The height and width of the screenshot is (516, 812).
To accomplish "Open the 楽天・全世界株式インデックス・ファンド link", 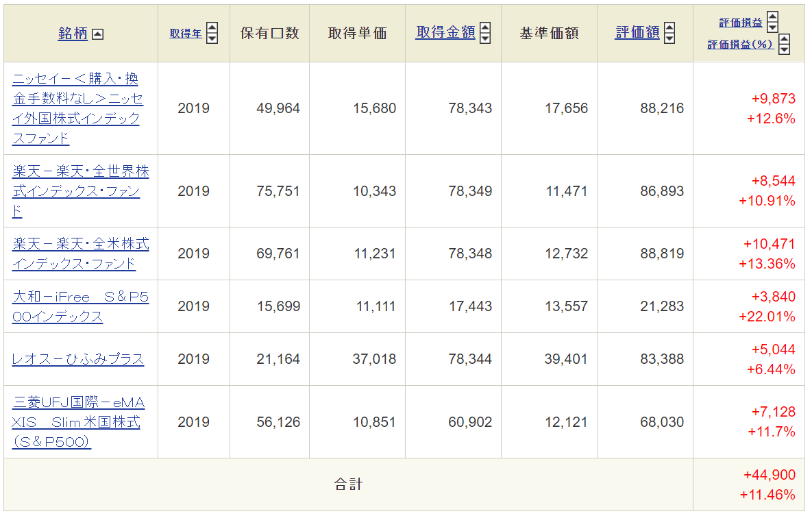I will [81, 191].
